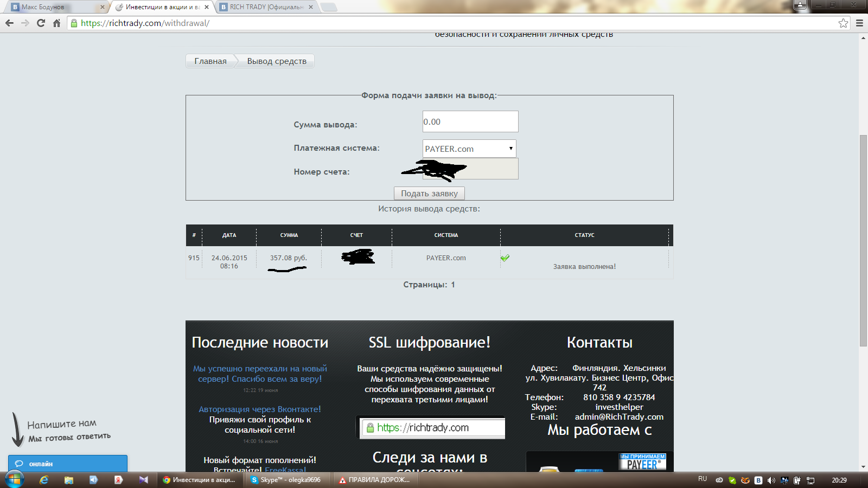Click the green SSL padlock in address bar
The image size is (868, 488).
74,23
